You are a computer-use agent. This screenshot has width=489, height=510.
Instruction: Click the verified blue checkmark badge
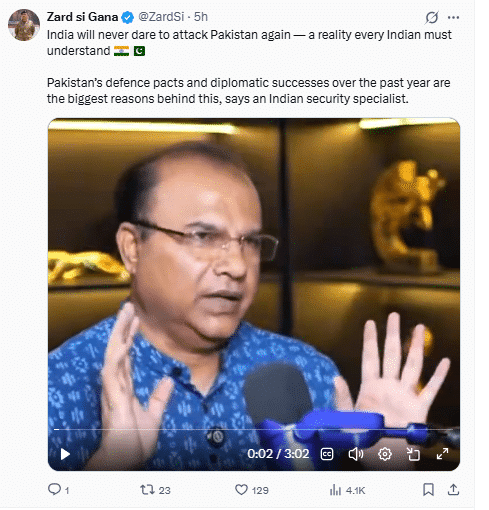[x=128, y=17]
